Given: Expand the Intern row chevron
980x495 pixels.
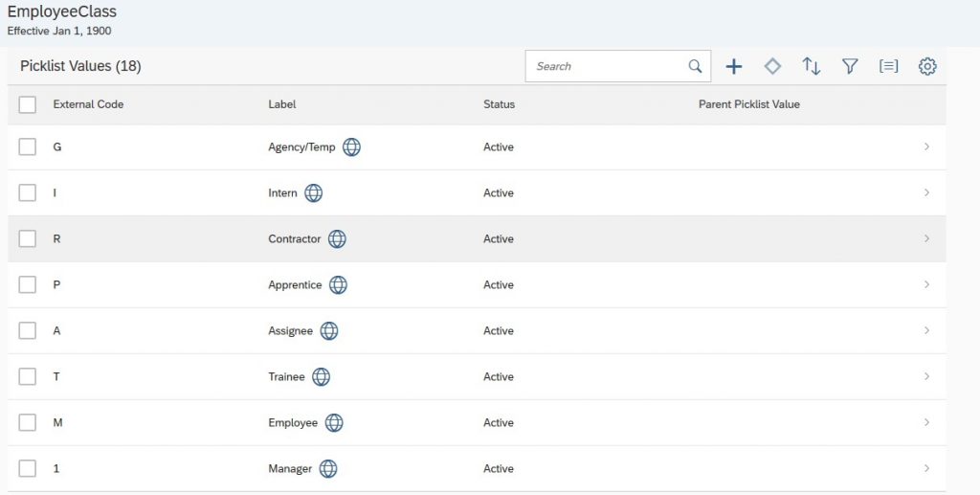Looking at the screenshot, I should [x=926, y=192].
